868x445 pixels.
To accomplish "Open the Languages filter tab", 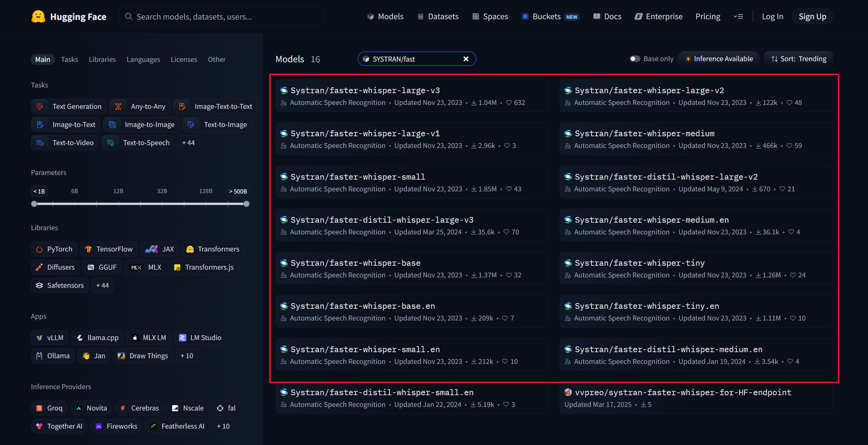I will 143,59.
